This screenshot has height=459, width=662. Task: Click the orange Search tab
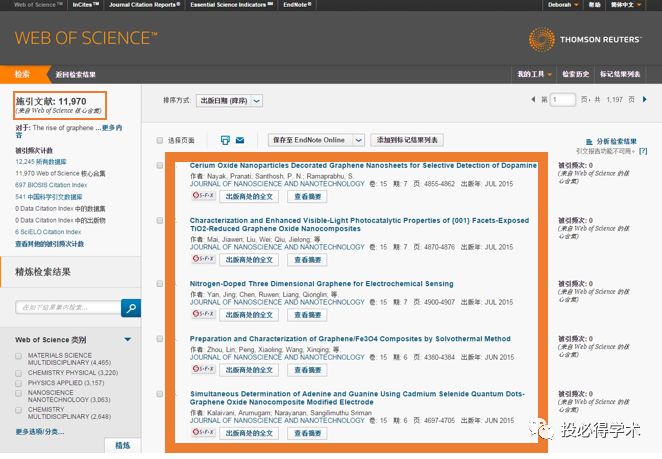click(23, 74)
